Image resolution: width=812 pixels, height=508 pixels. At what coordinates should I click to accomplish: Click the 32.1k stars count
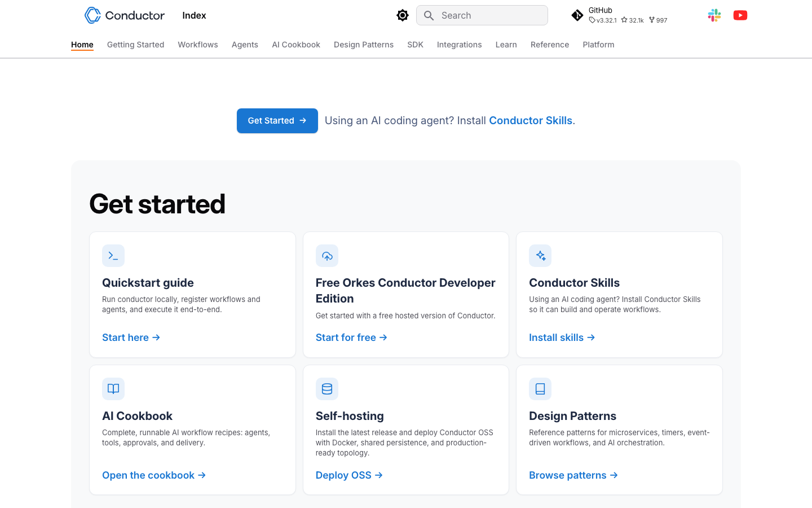633,20
